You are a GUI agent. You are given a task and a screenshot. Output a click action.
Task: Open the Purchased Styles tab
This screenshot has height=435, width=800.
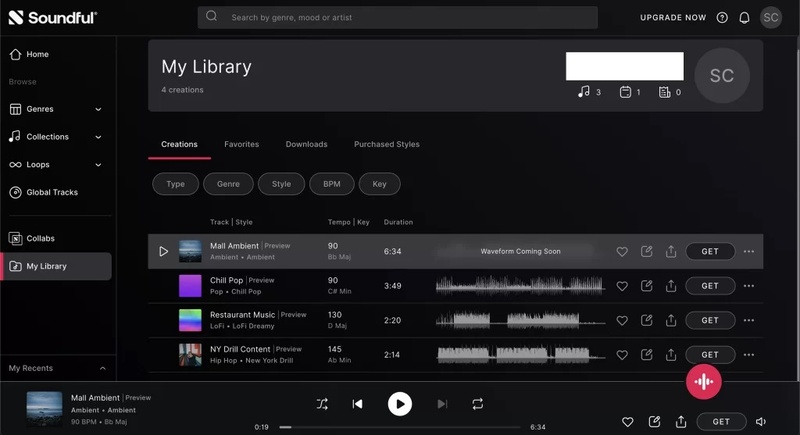(x=386, y=144)
